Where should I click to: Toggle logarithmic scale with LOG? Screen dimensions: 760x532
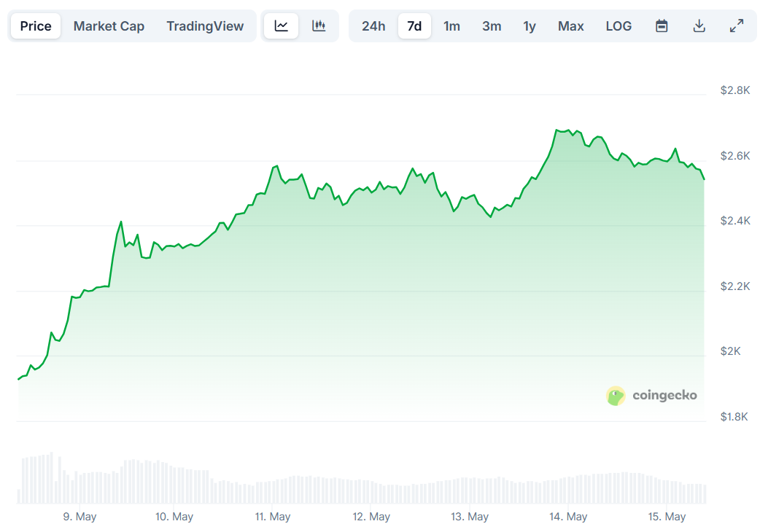pos(618,26)
